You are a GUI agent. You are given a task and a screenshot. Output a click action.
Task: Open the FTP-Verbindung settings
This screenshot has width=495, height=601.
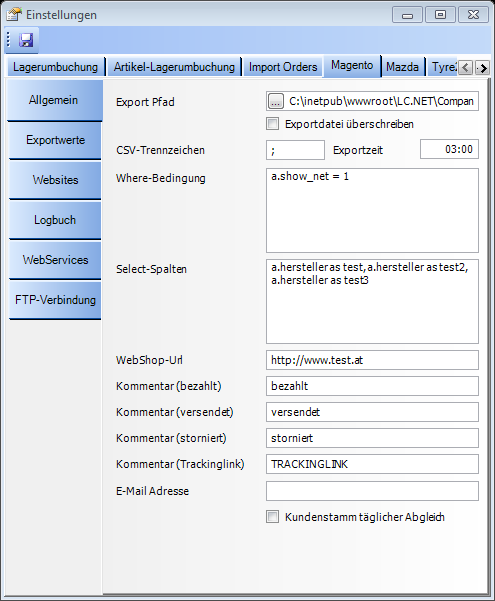(55, 300)
